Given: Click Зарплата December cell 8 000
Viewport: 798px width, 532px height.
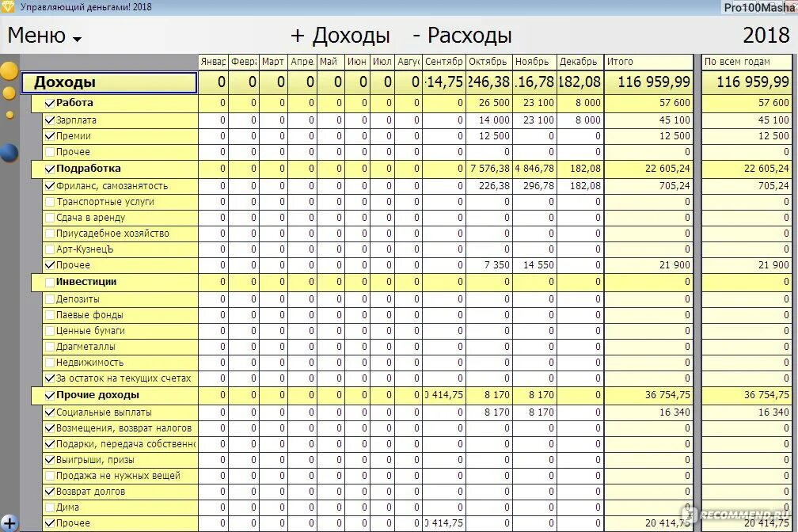Looking at the screenshot, I should (x=580, y=120).
